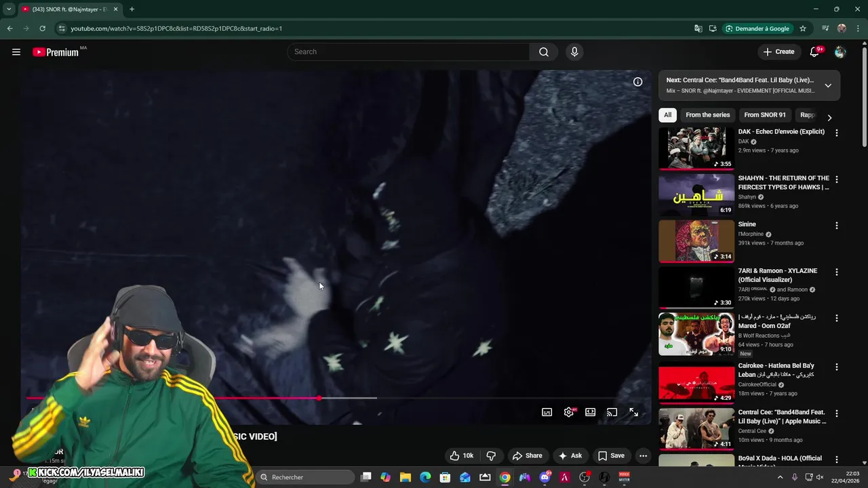Show video info card icon
Image resolution: width=868 pixels, height=488 pixels.
[637, 82]
